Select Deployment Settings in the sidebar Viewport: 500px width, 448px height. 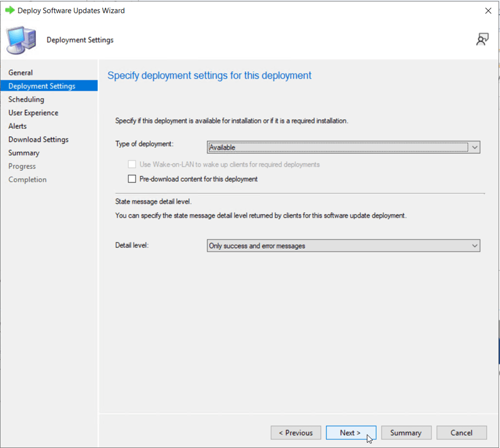[42, 86]
